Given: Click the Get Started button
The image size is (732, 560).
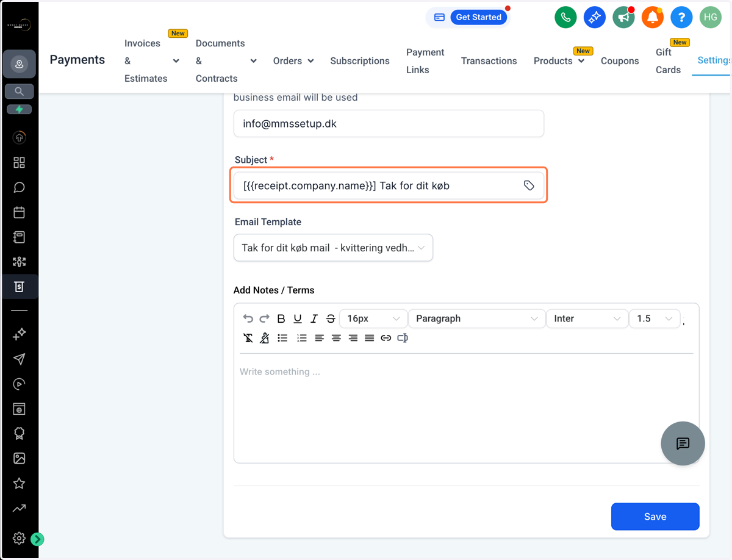Looking at the screenshot, I should point(478,17).
